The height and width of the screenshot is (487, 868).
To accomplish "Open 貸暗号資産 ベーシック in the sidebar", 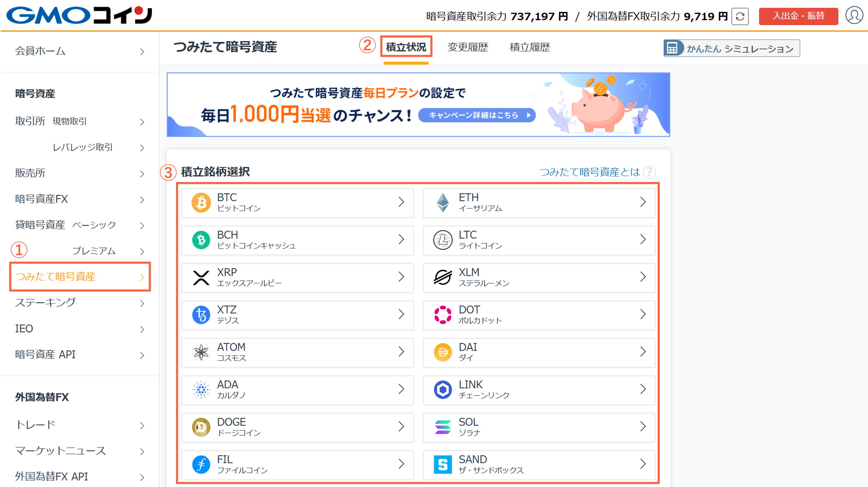I will (x=80, y=225).
